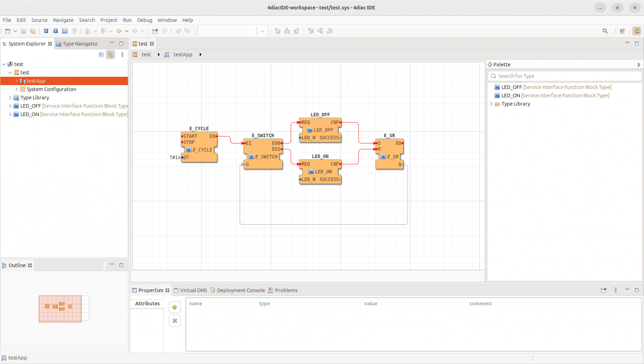The height and width of the screenshot is (364, 644).
Task: Select LED_OFF type in the Palette
Action: click(x=553, y=87)
